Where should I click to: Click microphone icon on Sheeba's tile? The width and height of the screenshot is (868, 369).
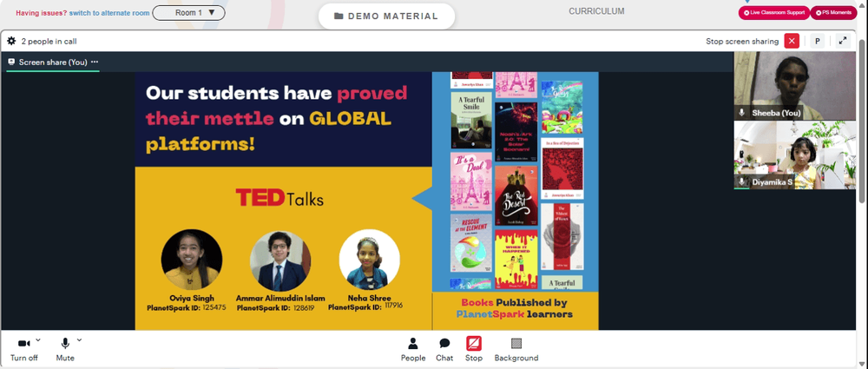click(x=742, y=113)
